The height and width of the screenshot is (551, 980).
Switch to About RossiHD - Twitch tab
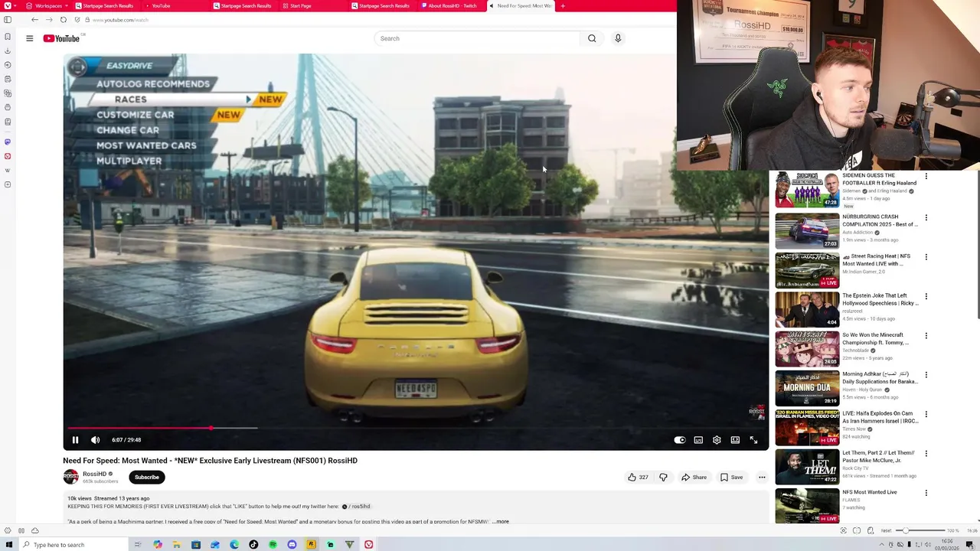(x=452, y=5)
